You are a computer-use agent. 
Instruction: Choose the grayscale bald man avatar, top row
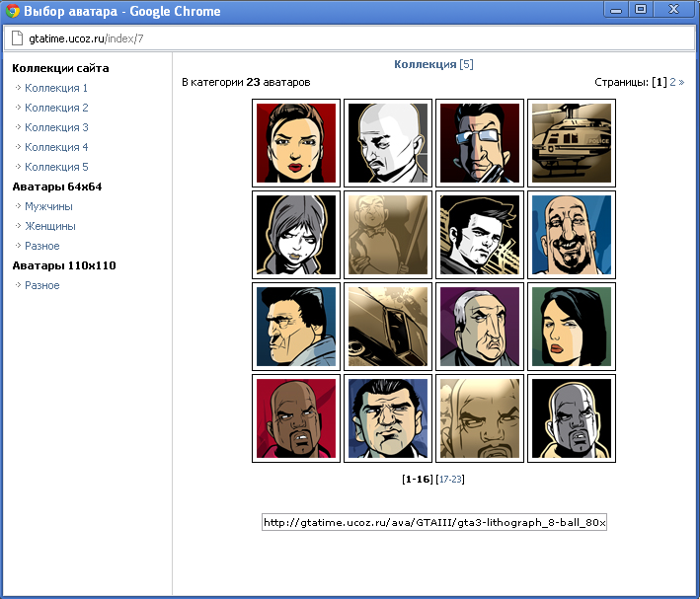[x=388, y=143]
